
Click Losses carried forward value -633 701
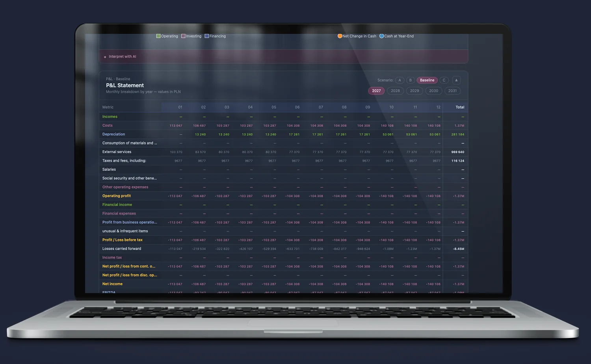[292, 249]
